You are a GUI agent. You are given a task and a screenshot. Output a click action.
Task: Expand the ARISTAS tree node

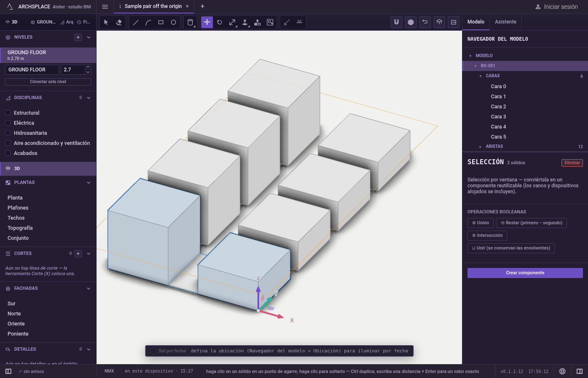480,147
